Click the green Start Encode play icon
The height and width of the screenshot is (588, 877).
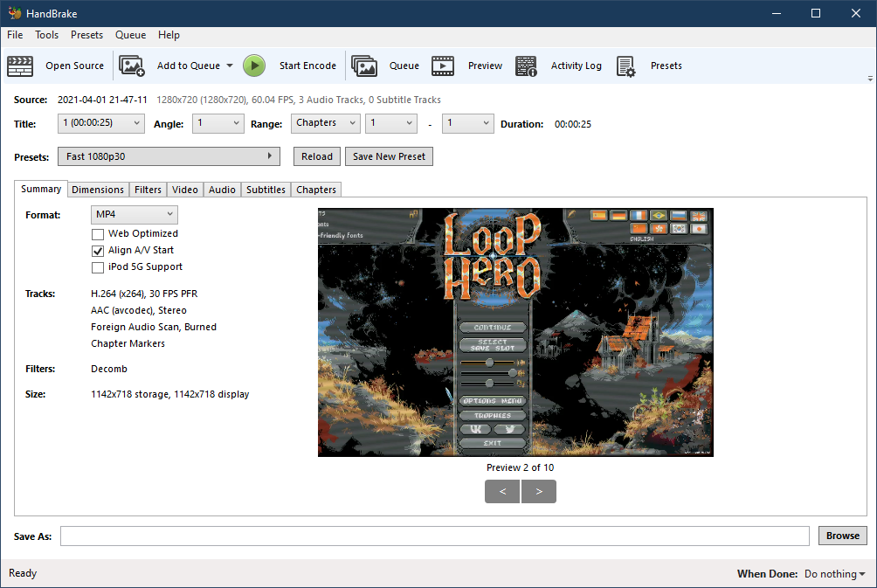click(x=254, y=66)
